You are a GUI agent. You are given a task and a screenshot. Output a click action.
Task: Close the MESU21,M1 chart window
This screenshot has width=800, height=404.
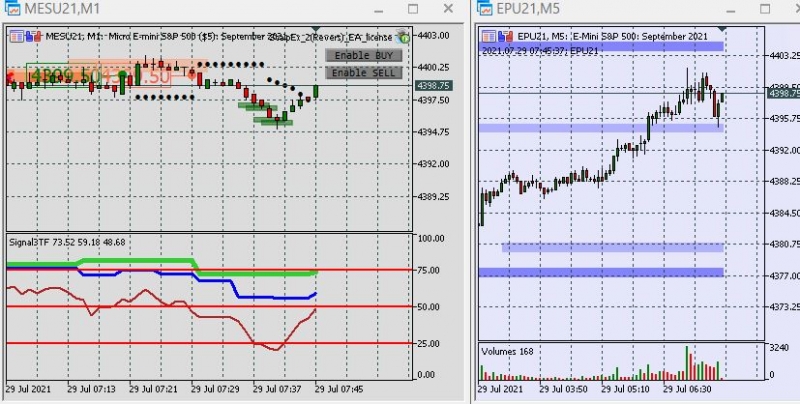click(448, 9)
